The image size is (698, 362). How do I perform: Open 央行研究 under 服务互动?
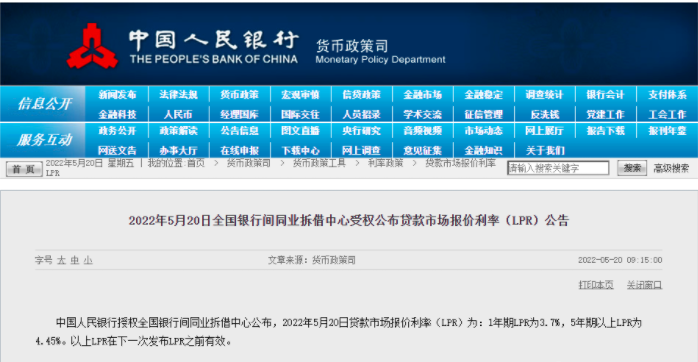click(x=361, y=131)
